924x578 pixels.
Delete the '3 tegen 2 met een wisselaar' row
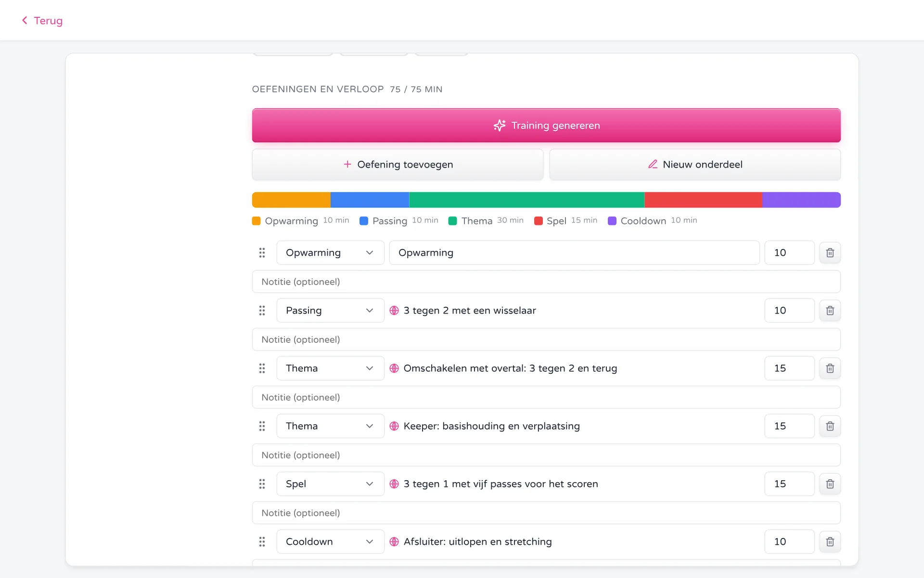(x=830, y=310)
